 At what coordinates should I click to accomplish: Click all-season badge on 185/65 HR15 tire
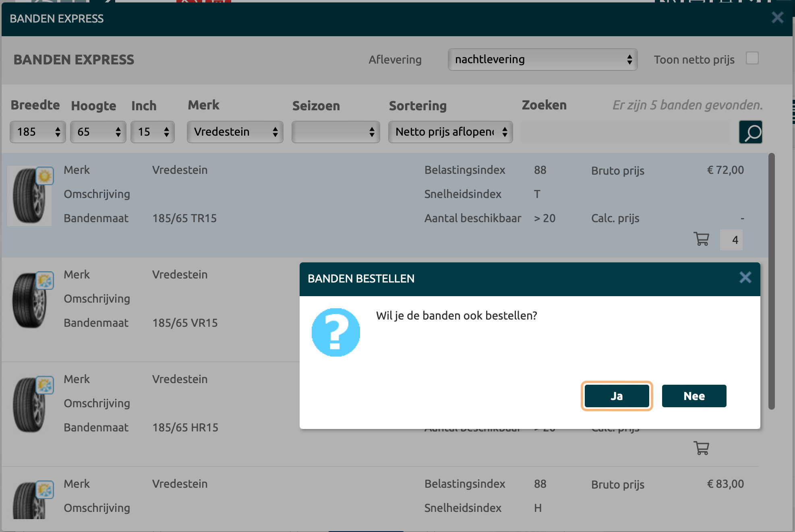[45, 385]
